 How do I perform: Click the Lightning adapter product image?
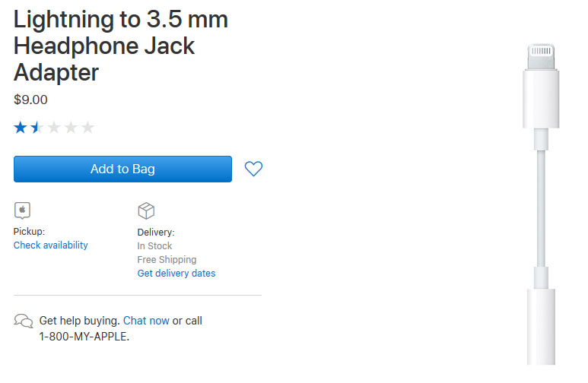[541, 204]
